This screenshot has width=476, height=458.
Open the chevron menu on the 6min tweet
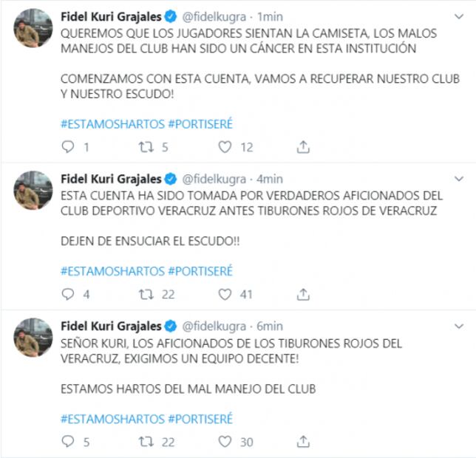click(459, 326)
